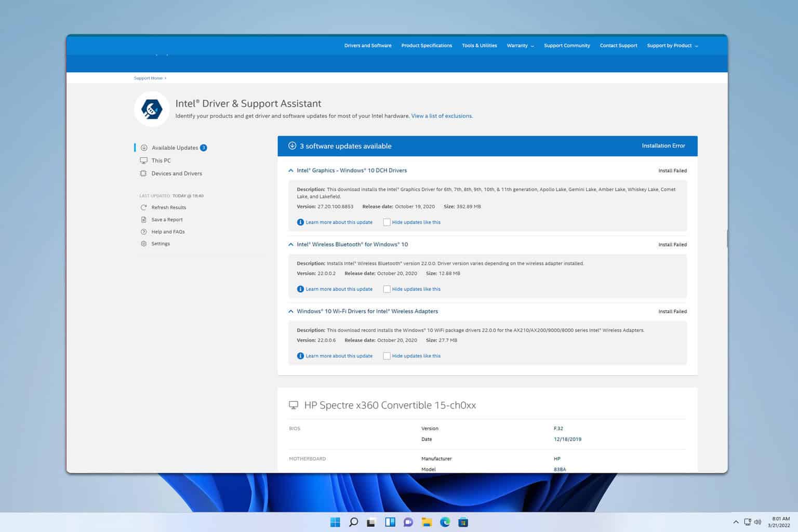Open Task View from the taskbar

[371, 522]
